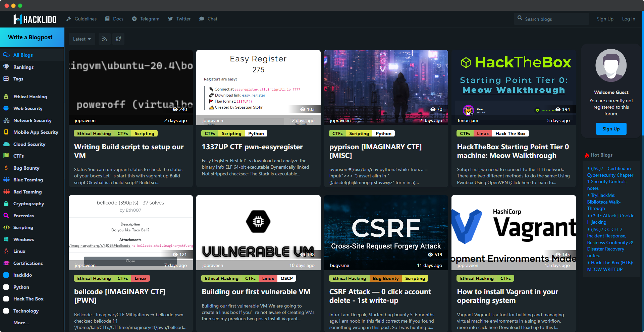Viewport: 644px width, 332px height.
Task: Open the Writing Build script post title
Action: pyautogui.click(x=129, y=151)
